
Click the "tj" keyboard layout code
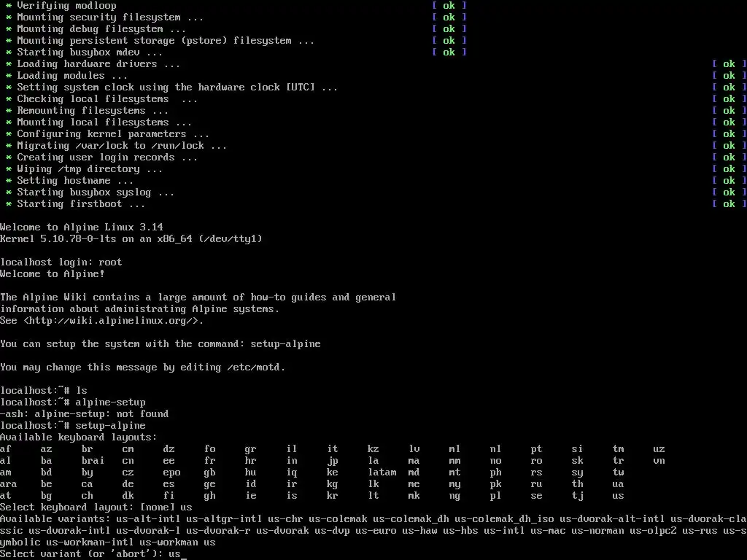tap(578, 496)
